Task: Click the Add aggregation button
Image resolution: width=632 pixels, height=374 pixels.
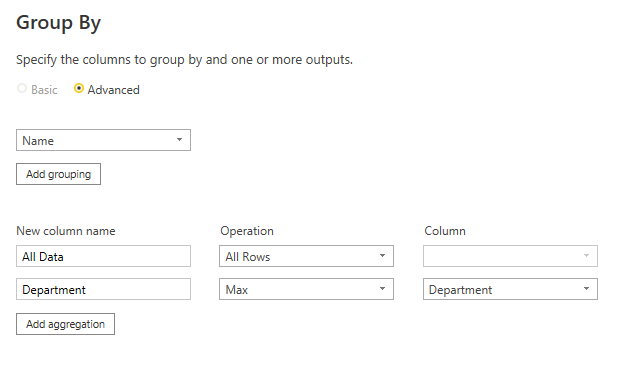Action: point(65,324)
